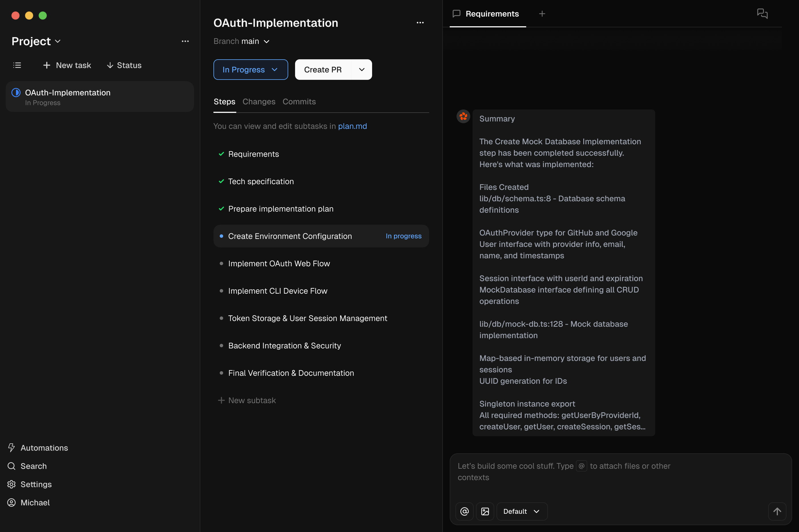Open the plan.md link

352,126
